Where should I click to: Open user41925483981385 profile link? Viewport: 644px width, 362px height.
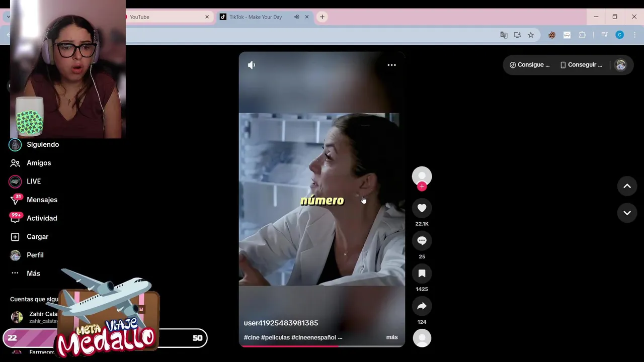tap(281, 323)
